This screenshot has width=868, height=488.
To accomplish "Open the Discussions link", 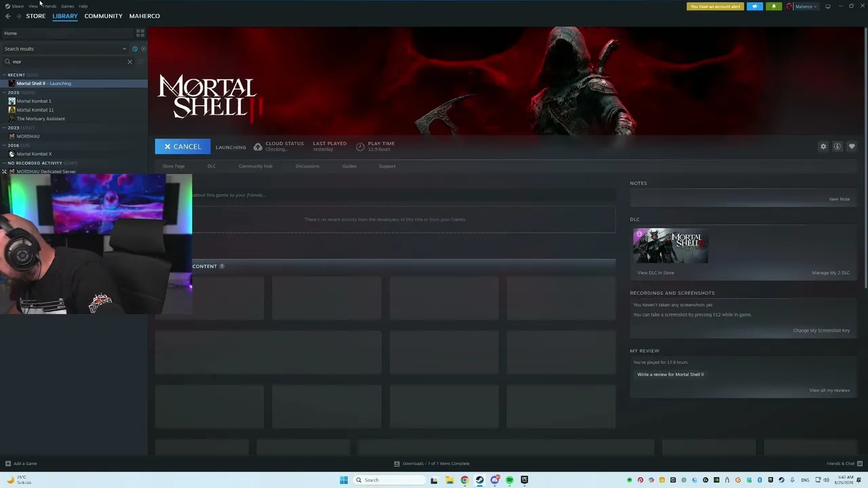I will point(307,166).
